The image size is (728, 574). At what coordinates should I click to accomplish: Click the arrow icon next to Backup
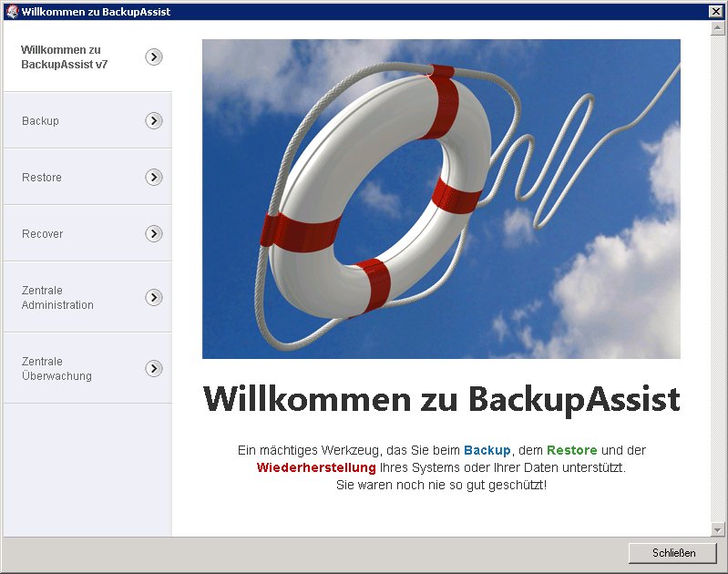[154, 121]
